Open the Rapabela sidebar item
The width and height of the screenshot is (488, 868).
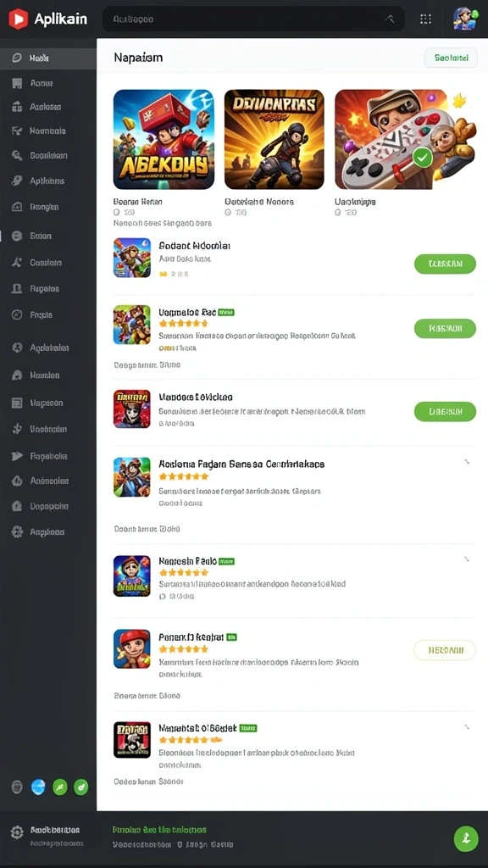pyautogui.click(x=48, y=456)
